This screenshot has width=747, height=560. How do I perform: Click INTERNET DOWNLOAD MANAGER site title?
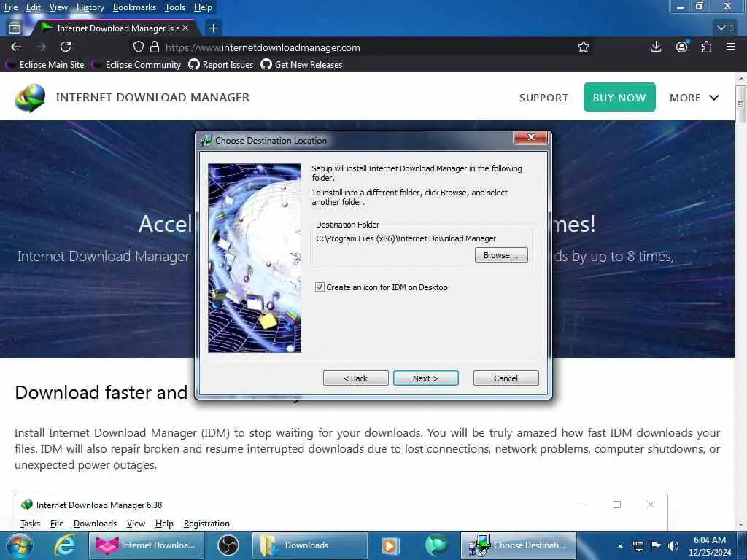(152, 97)
